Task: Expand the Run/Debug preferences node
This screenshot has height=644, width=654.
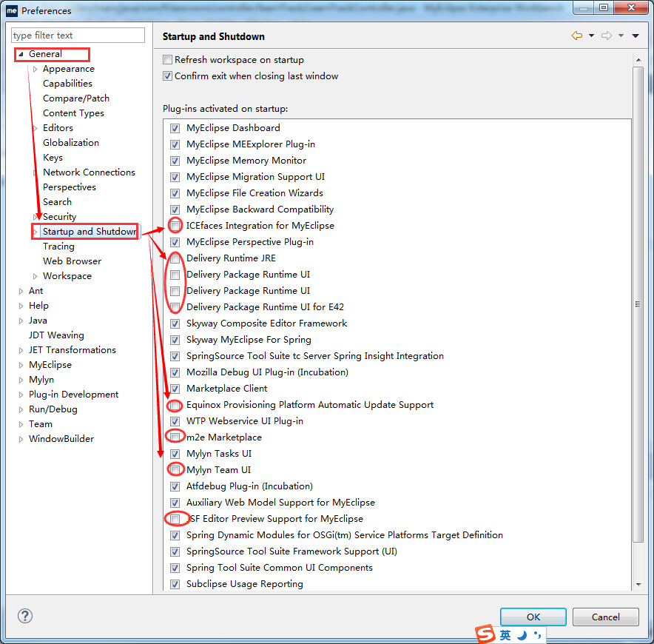Action: pyautogui.click(x=21, y=409)
